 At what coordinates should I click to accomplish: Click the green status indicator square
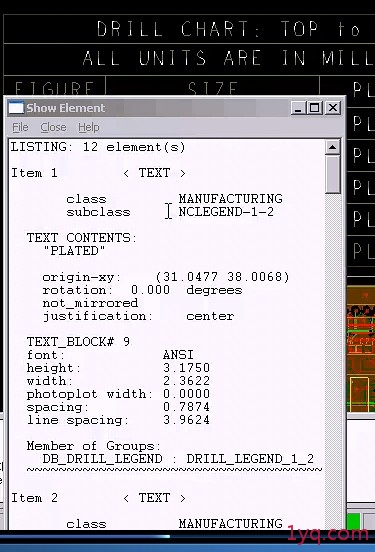tap(353, 521)
